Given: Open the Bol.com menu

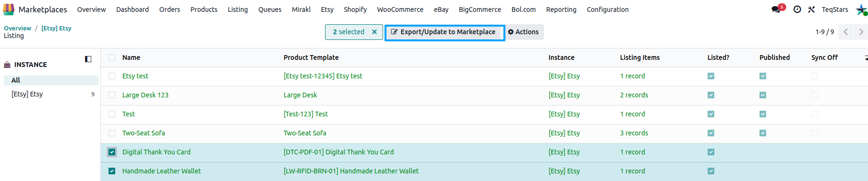Looking at the screenshot, I should [523, 10].
